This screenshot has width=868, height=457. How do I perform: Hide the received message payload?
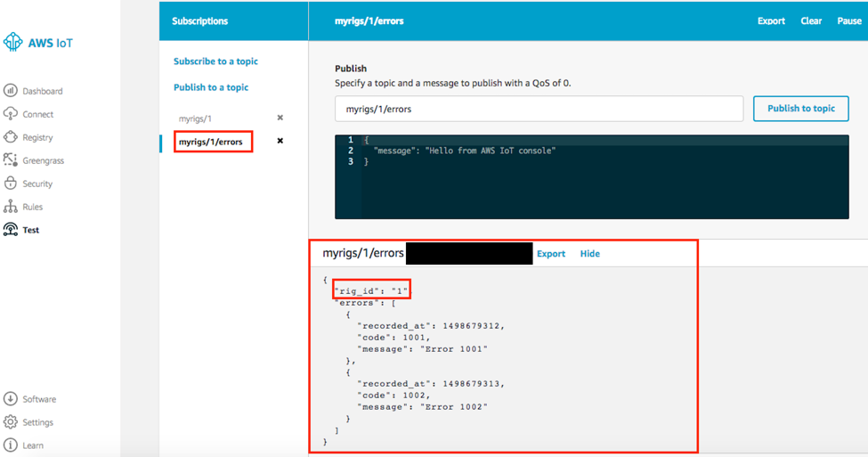[589, 254]
